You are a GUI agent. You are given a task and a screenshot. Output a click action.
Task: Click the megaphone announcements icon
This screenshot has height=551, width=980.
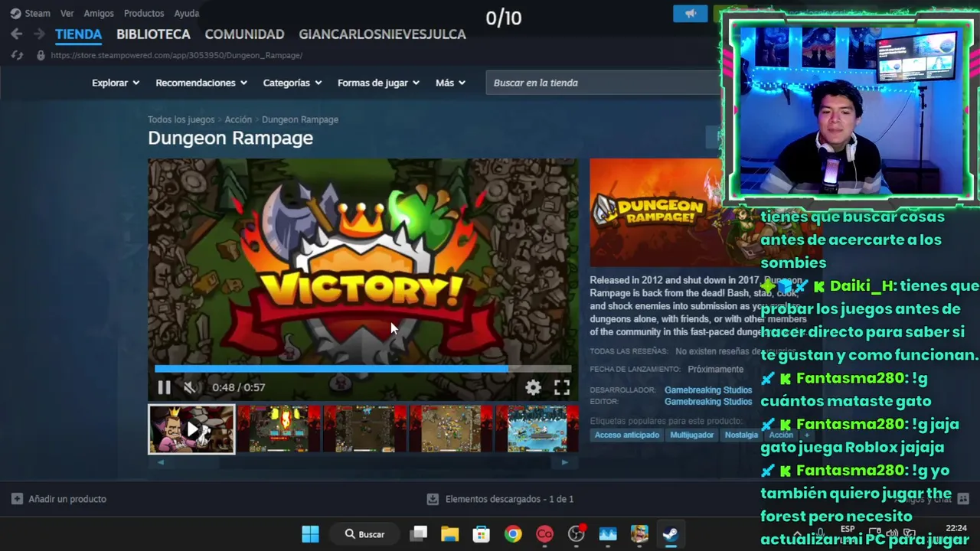[691, 14]
